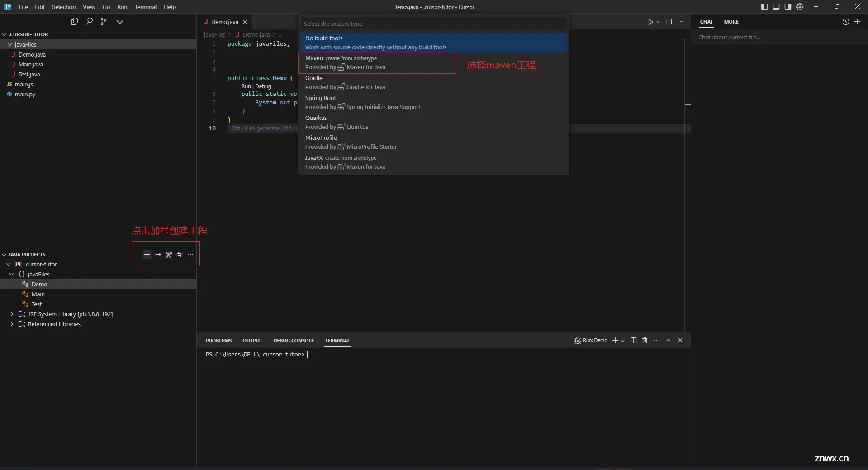Viewport: 868px width, 470px height.
Task: Open the Search view icon
Action: pos(90,22)
